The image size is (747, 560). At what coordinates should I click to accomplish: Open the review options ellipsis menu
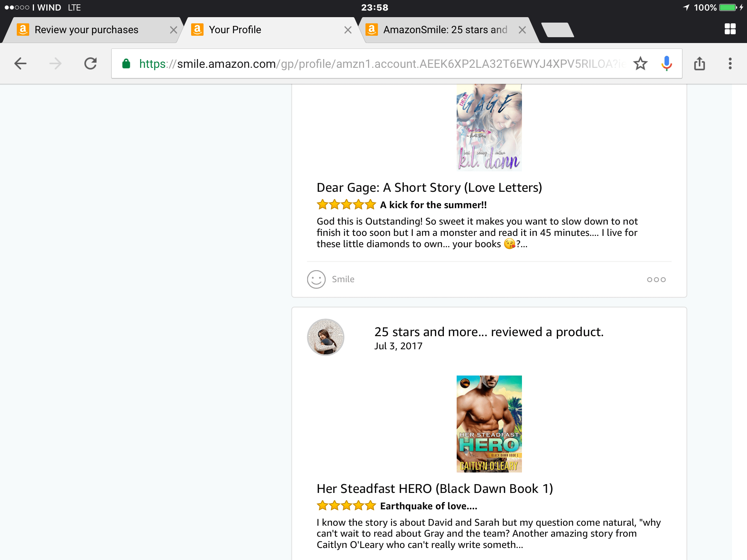click(x=656, y=280)
